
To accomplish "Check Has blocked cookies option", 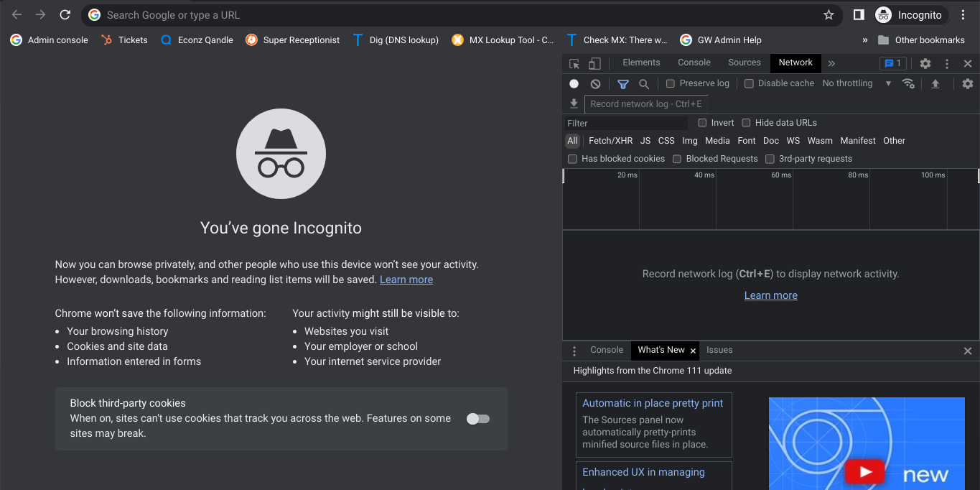I will (x=572, y=159).
